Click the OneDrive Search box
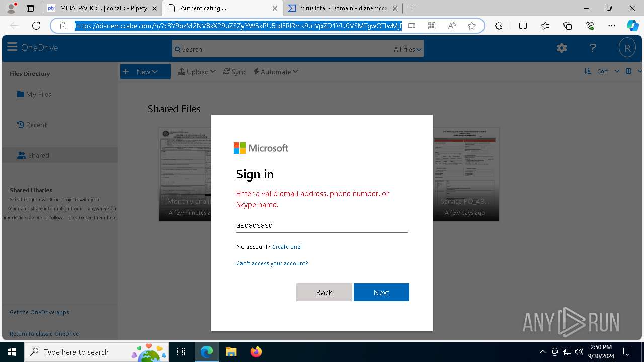The height and width of the screenshot is (362, 644). click(x=297, y=49)
